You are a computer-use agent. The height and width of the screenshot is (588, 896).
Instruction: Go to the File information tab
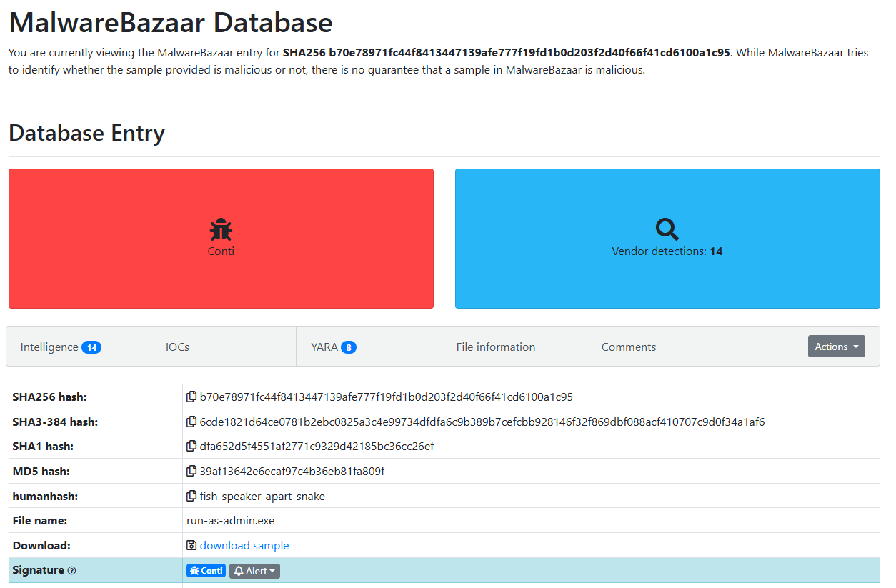click(x=495, y=347)
